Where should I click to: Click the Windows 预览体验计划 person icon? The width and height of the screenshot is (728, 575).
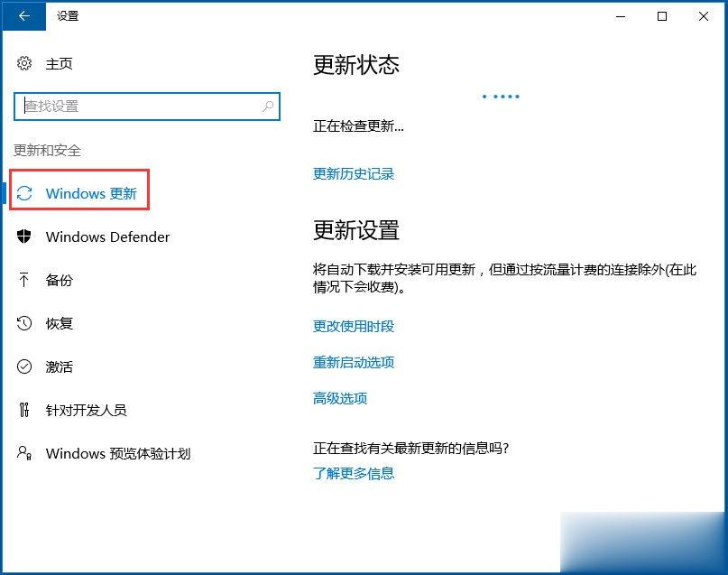coord(24,453)
